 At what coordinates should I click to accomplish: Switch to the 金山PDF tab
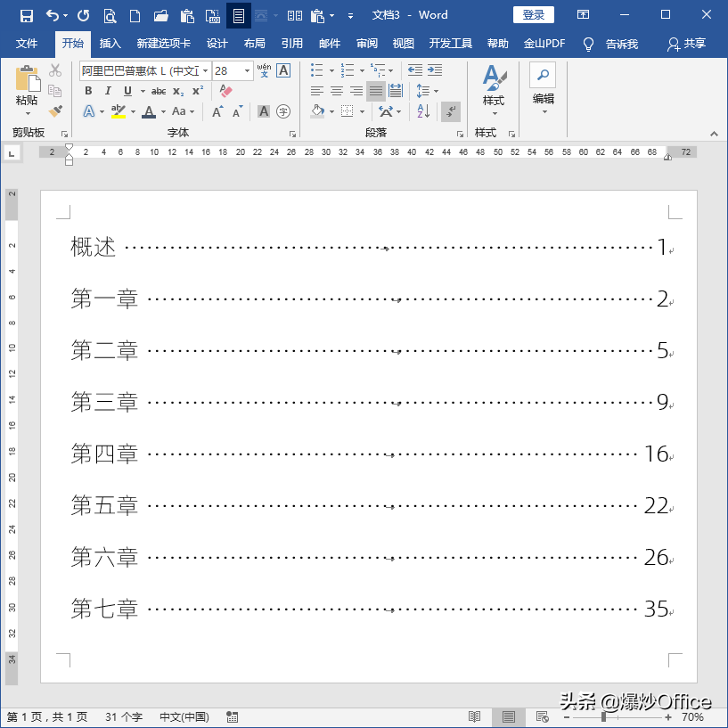[544, 44]
